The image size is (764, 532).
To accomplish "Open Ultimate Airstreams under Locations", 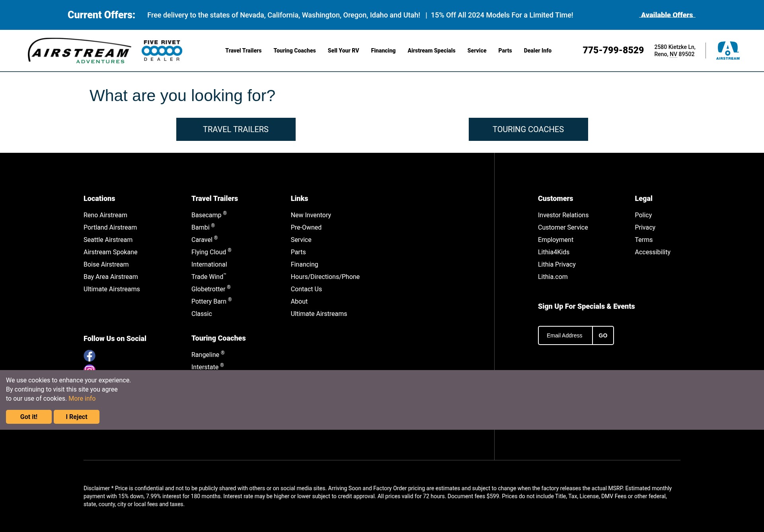I will tap(112, 289).
